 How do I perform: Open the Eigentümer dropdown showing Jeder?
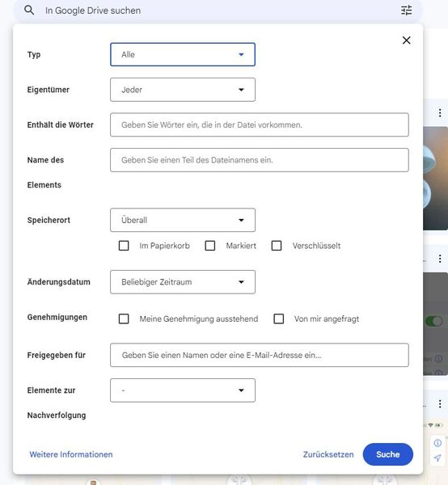click(x=183, y=90)
